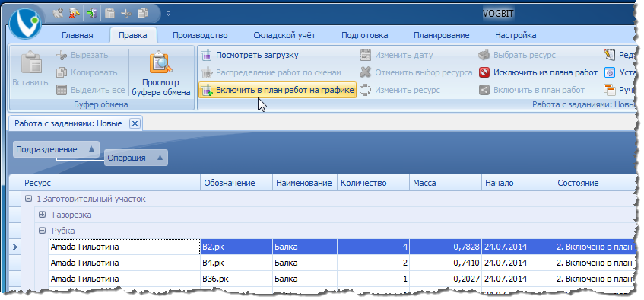
Task: Click the mass value 0,7410
Action: (446, 263)
